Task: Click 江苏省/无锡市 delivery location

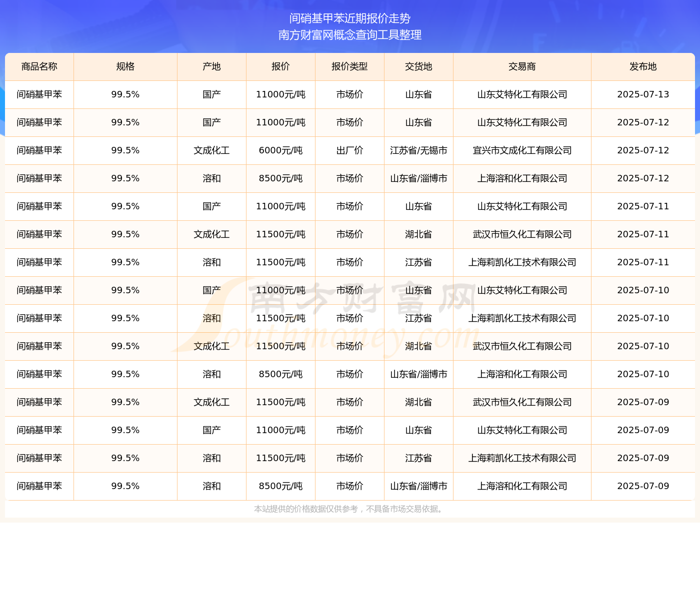Action: pos(418,150)
